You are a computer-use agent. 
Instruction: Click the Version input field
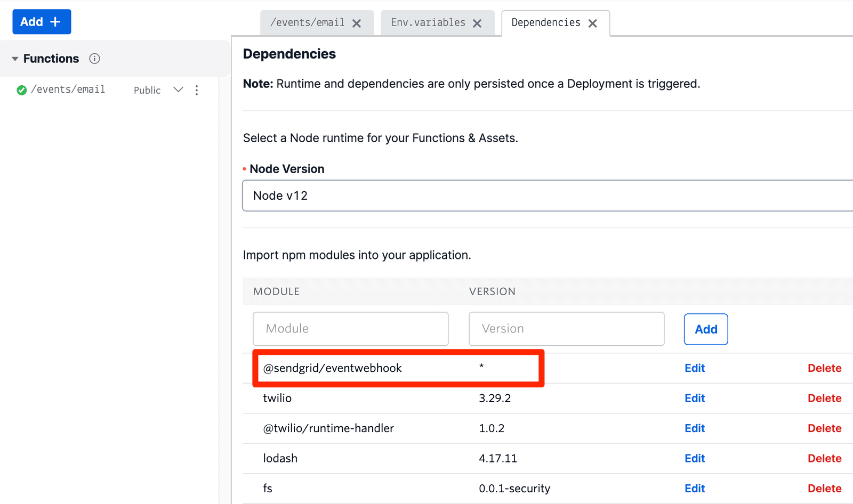pyautogui.click(x=566, y=329)
